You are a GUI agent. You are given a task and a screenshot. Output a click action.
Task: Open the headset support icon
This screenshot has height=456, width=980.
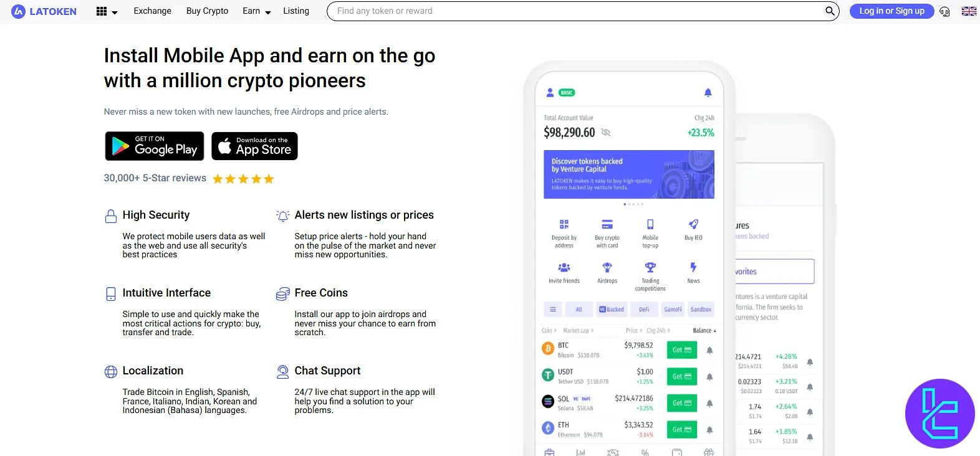click(944, 12)
